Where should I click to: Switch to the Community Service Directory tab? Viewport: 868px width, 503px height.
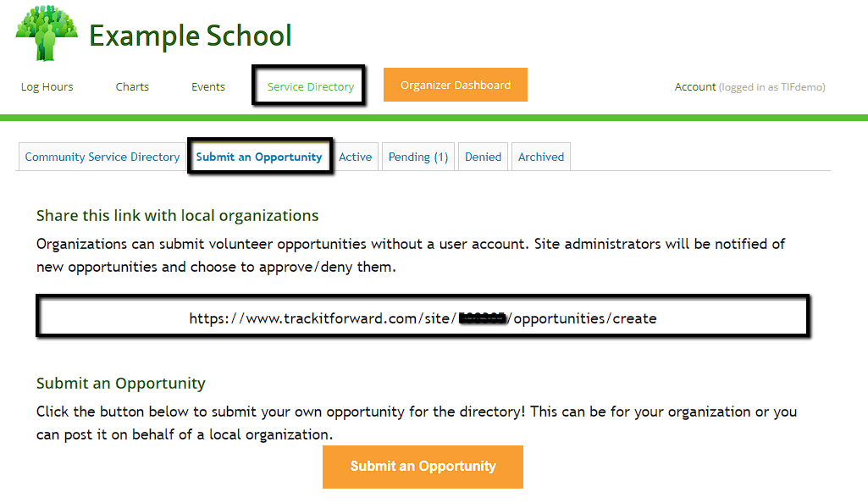(102, 157)
